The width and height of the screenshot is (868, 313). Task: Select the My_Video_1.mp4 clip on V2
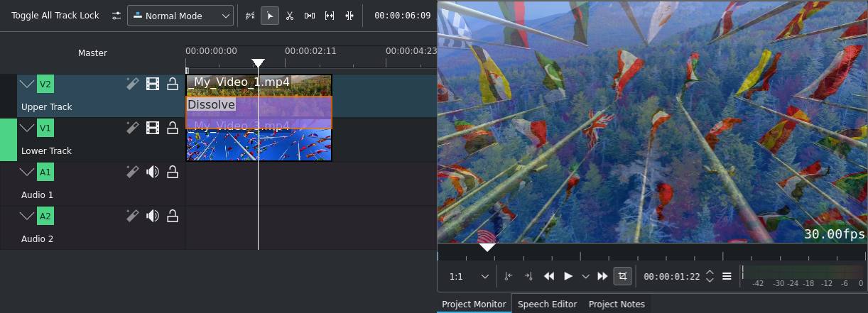tap(259, 85)
